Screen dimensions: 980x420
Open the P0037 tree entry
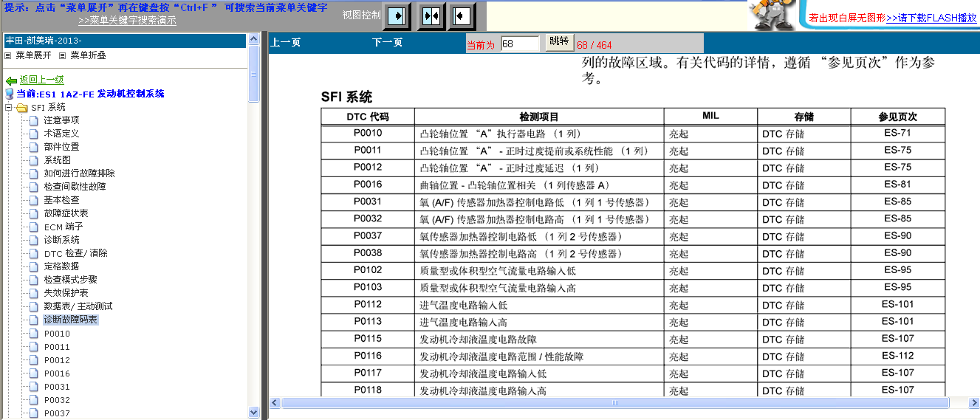point(57,413)
